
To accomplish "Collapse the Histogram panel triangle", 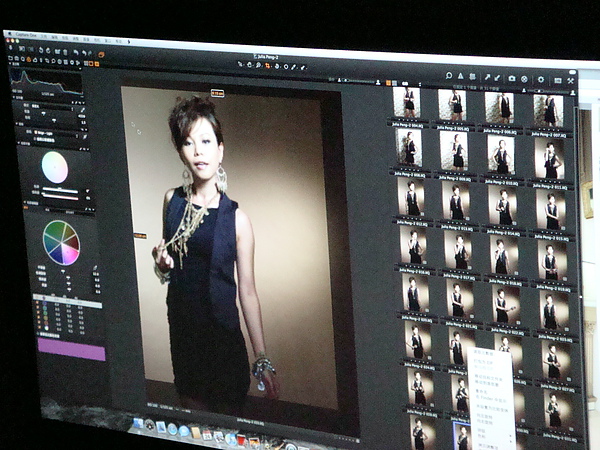I will point(10,63).
